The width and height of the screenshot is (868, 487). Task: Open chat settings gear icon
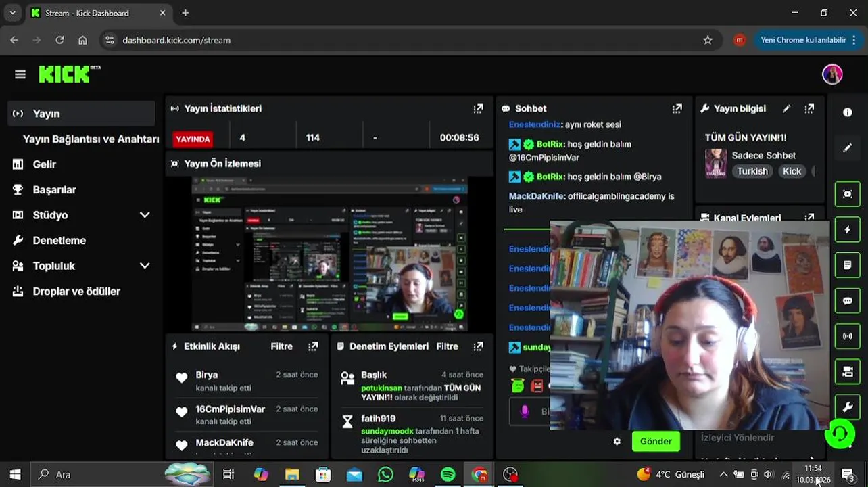tap(617, 441)
